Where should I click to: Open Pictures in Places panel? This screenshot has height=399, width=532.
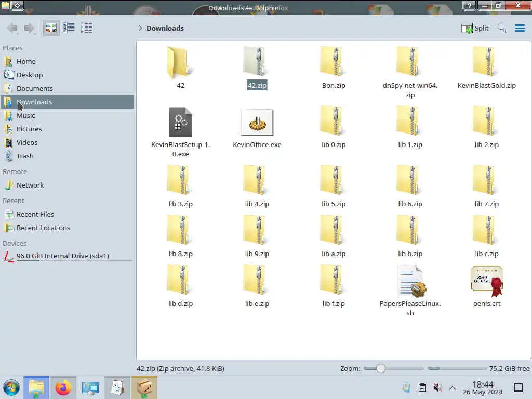67,129
